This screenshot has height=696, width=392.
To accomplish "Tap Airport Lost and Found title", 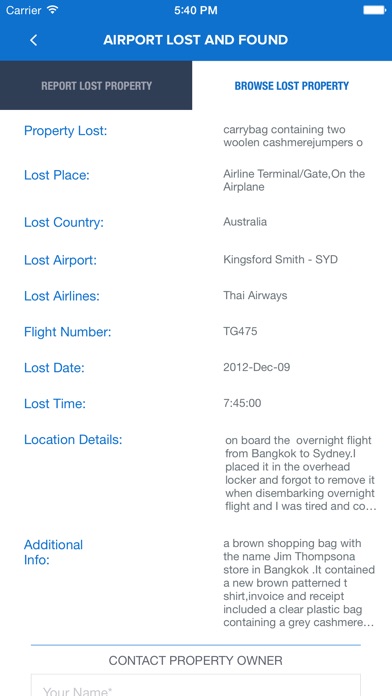I will pos(196,40).
